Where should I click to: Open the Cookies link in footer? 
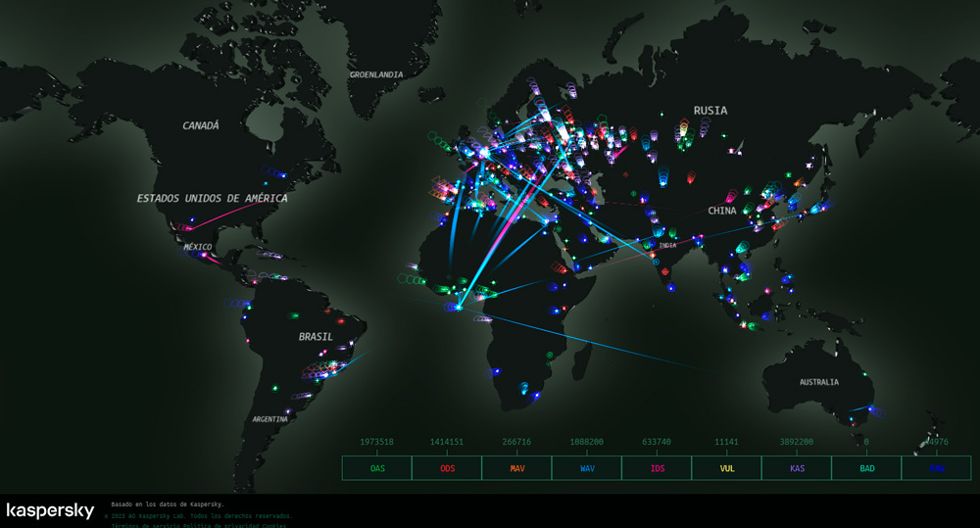[277, 525]
